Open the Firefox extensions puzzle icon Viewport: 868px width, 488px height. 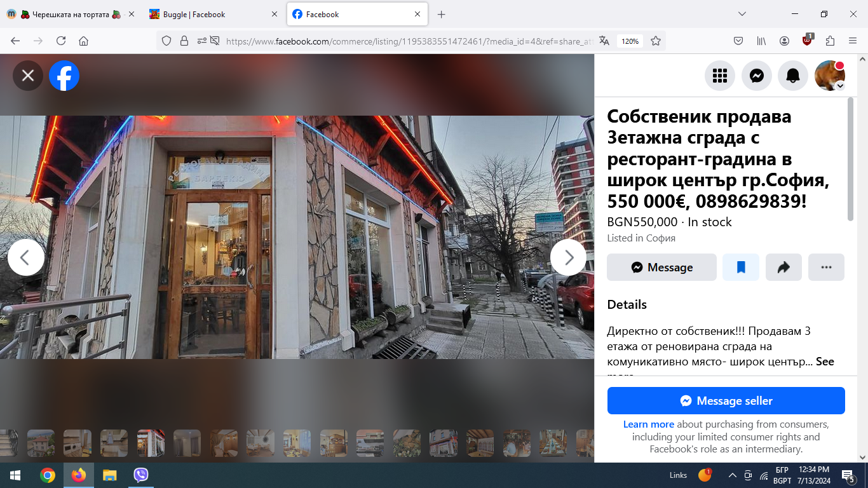point(830,41)
